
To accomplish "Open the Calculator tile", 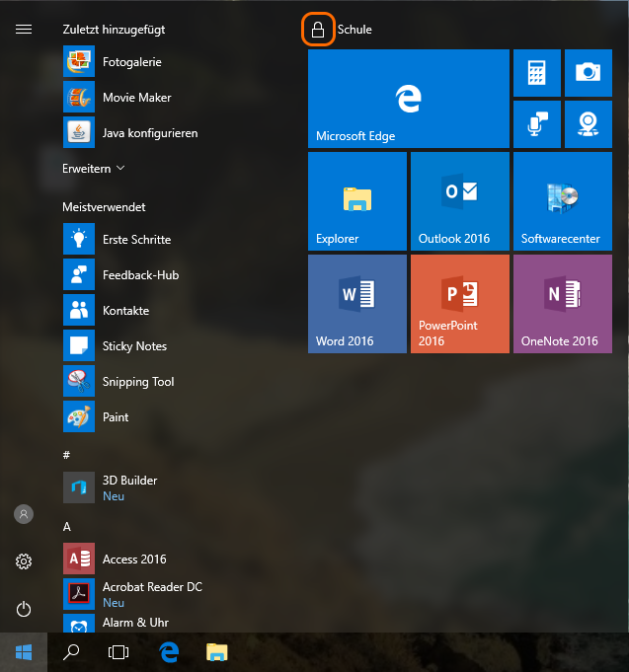I will tap(537, 73).
